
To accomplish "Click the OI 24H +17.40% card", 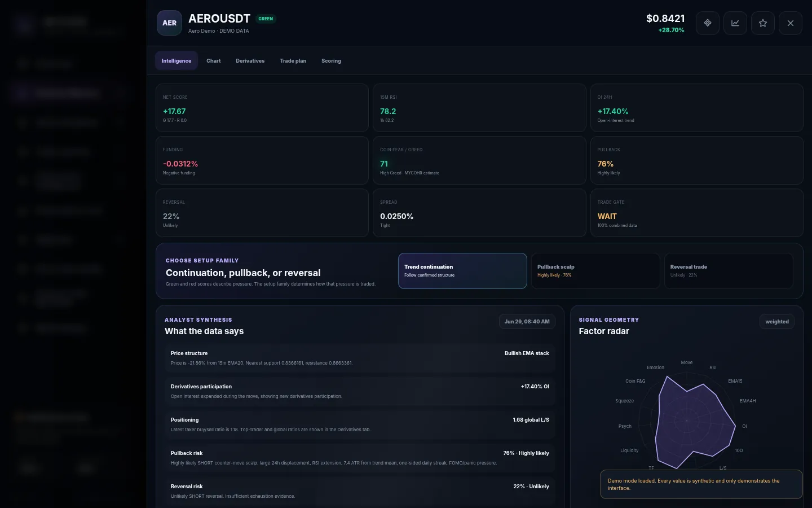I will 697,108.
